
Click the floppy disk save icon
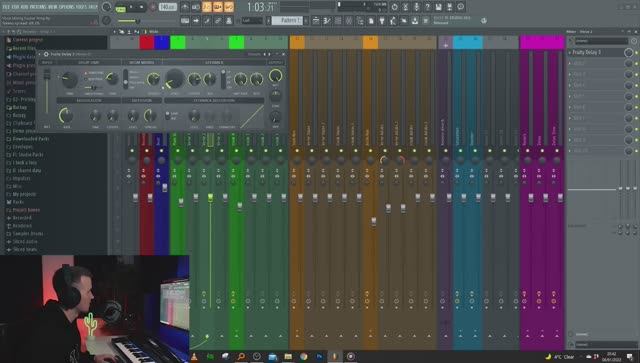[x=438, y=7]
